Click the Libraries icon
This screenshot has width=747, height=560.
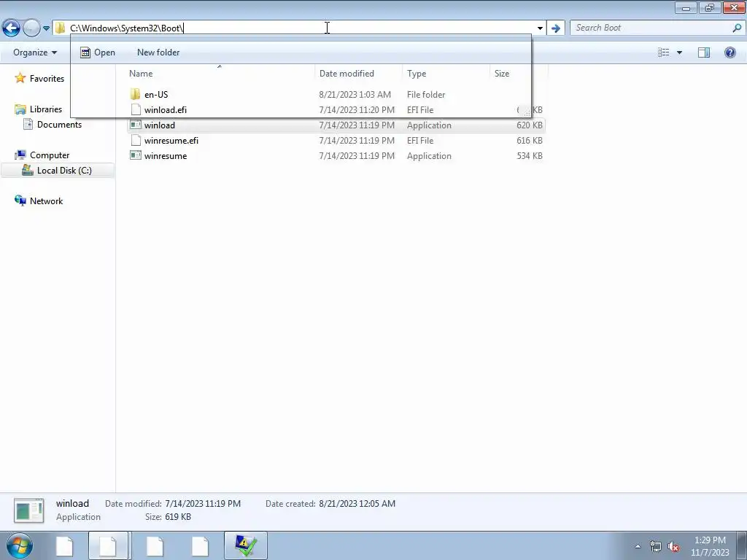[x=20, y=109]
